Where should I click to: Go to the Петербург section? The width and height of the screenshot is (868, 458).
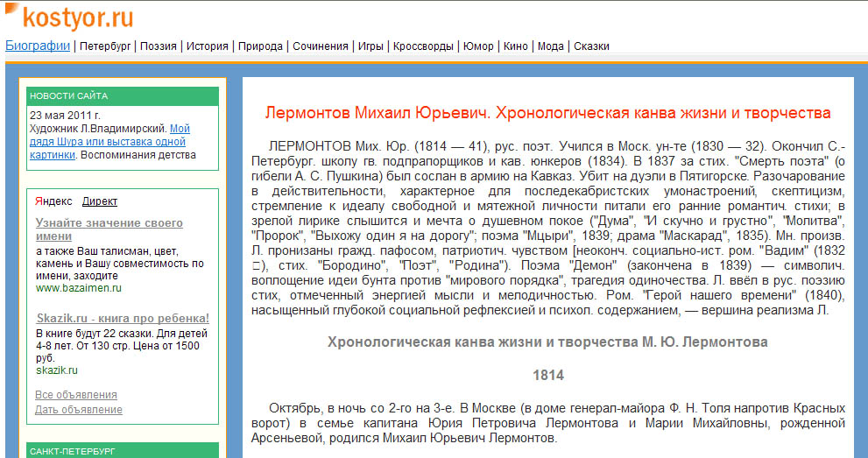pyautogui.click(x=105, y=46)
